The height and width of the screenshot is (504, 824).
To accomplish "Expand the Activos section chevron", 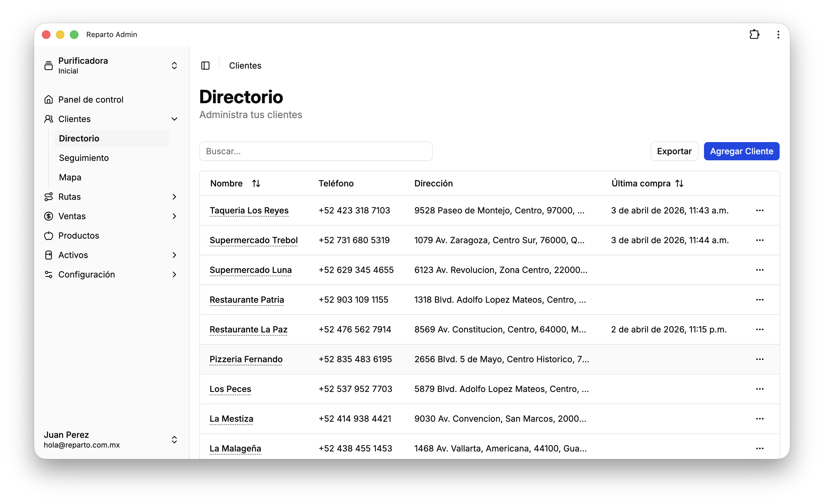I will [x=174, y=255].
